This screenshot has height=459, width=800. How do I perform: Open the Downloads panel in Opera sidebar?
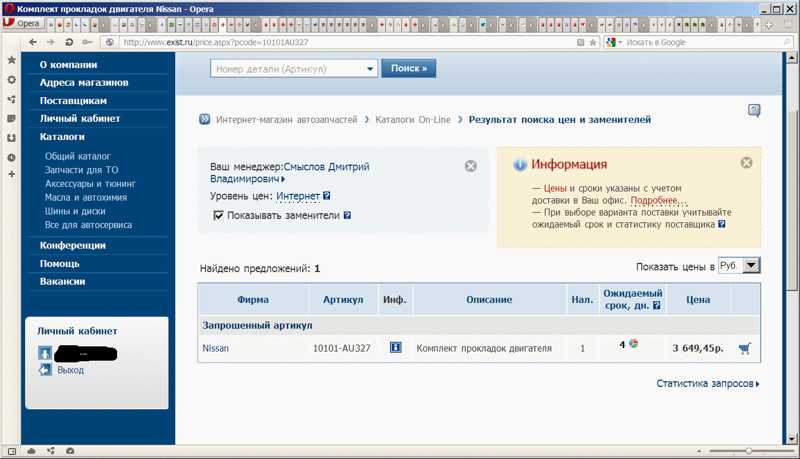(x=11, y=138)
